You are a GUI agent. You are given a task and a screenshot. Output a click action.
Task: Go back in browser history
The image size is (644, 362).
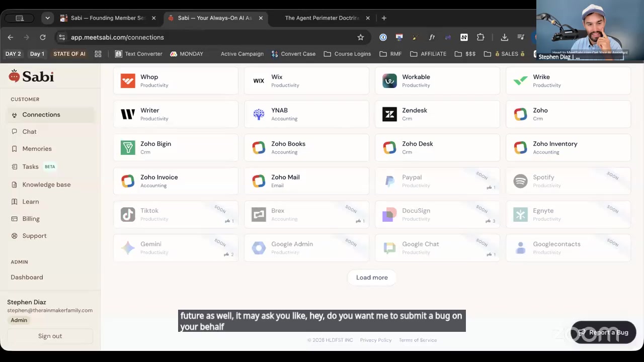tap(11, 37)
